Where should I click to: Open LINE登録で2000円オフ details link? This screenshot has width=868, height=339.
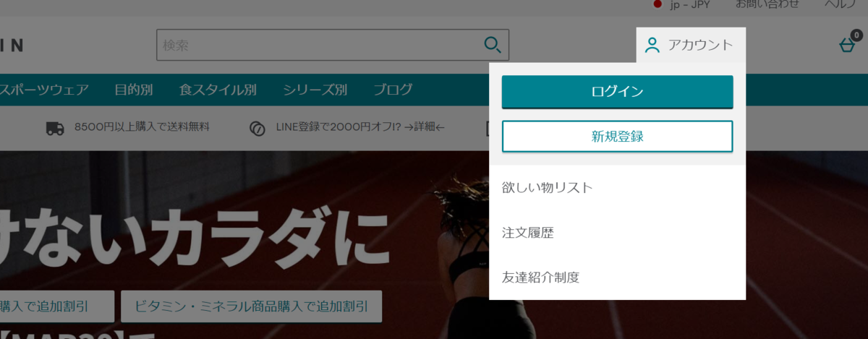[x=360, y=128]
